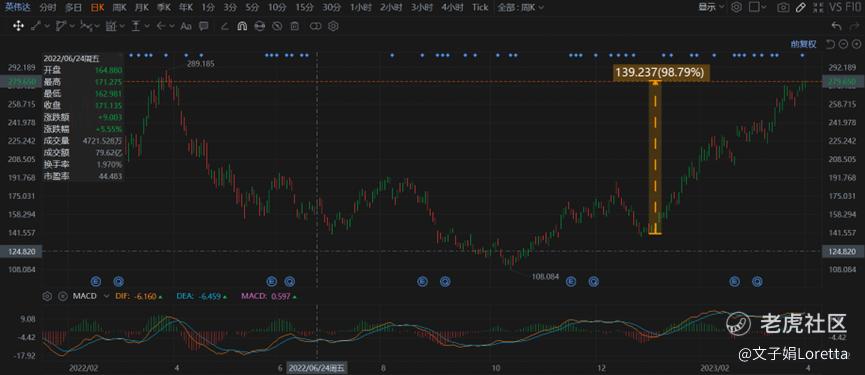Viewport: 865px width, 375px height.
Task: Expand trend line tool options arrow
Action: pos(46,26)
